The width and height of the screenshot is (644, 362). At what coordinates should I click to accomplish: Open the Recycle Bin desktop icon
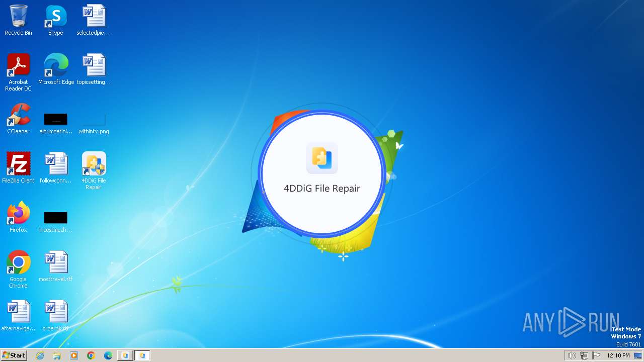[x=18, y=20]
